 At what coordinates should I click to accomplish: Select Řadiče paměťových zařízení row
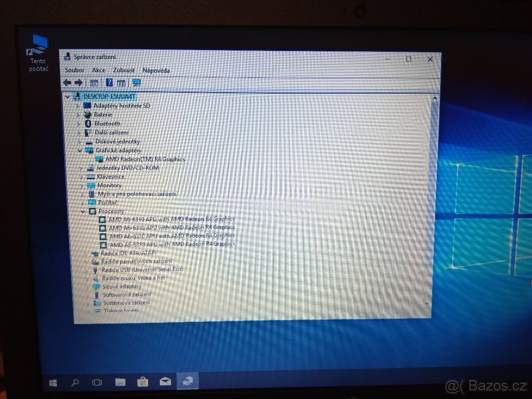pos(137,262)
